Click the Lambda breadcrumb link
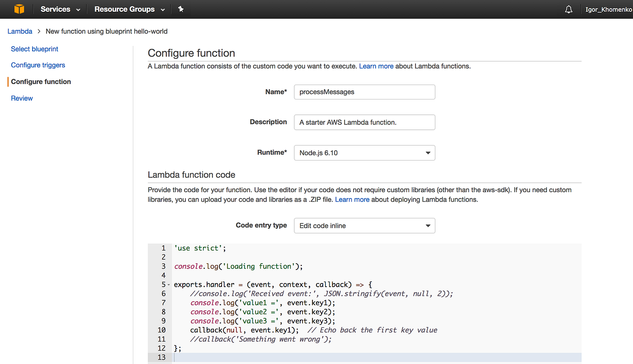This screenshot has height=364, width=633. tap(19, 31)
